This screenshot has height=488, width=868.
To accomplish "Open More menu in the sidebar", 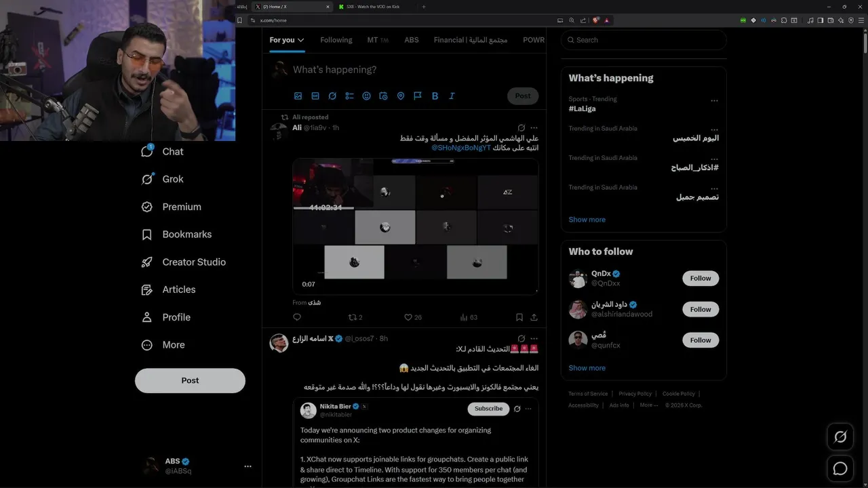I will click(x=163, y=345).
